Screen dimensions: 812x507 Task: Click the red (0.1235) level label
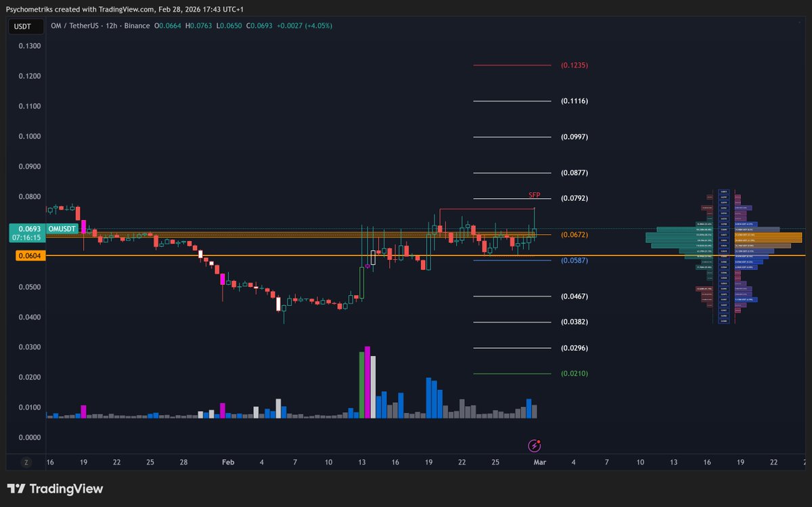tap(574, 66)
